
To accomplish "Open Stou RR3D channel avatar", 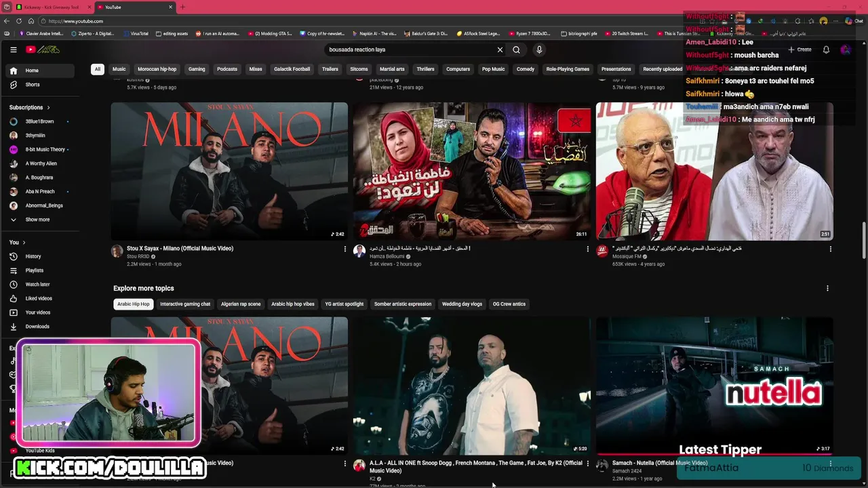I will pos(117,251).
